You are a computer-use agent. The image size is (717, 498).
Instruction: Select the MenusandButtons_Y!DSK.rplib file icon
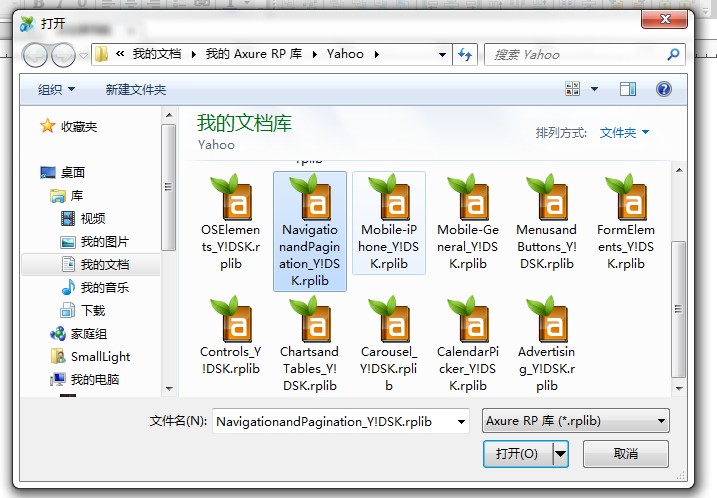[x=547, y=198]
